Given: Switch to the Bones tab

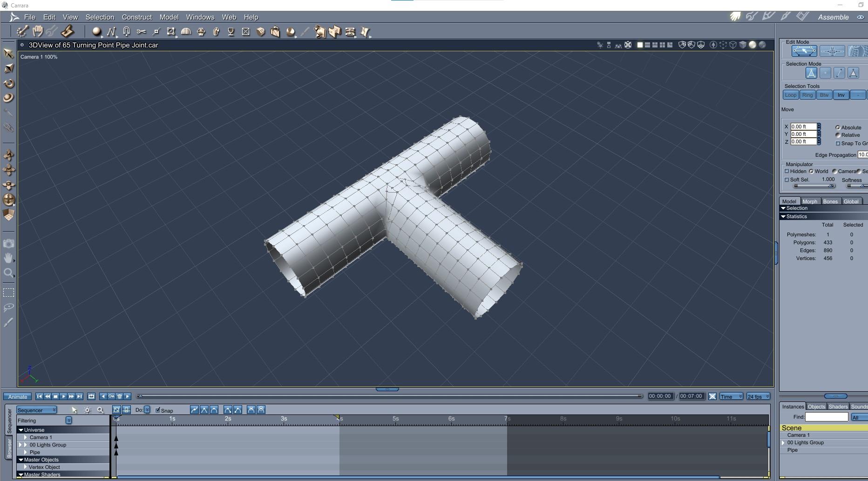Looking at the screenshot, I should pyautogui.click(x=830, y=201).
